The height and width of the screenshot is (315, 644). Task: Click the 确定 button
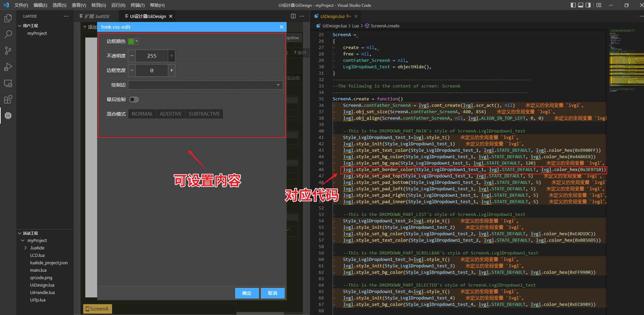[x=247, y=293]
